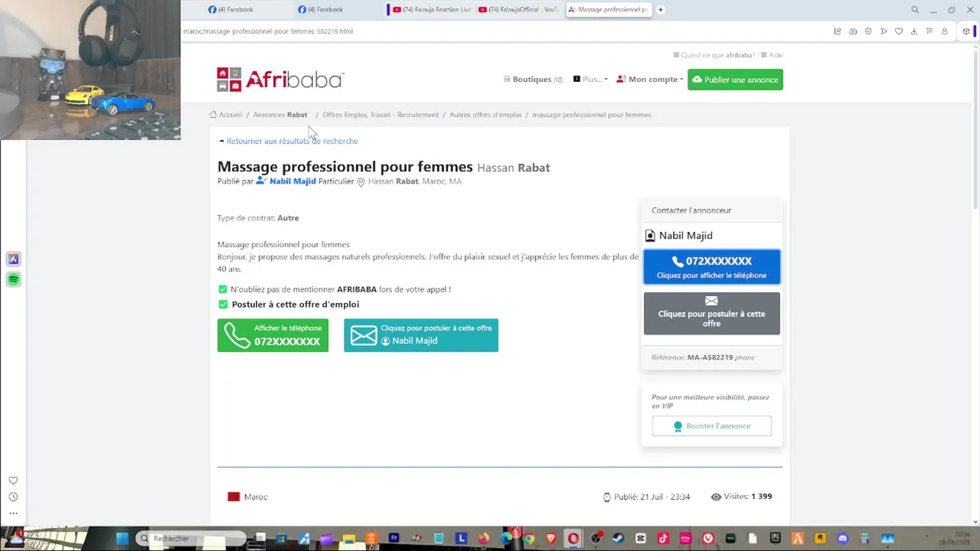Screen dimensions: 980x551
Task: Expand the Plus... dropdown menu
Action: (590, 80)
